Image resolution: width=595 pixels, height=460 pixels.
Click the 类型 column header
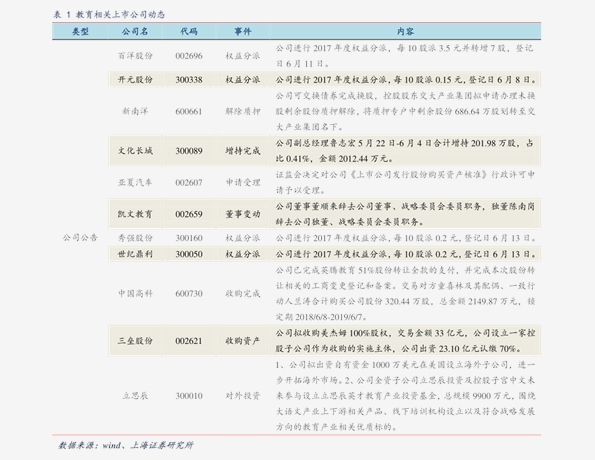coord(80,32)
